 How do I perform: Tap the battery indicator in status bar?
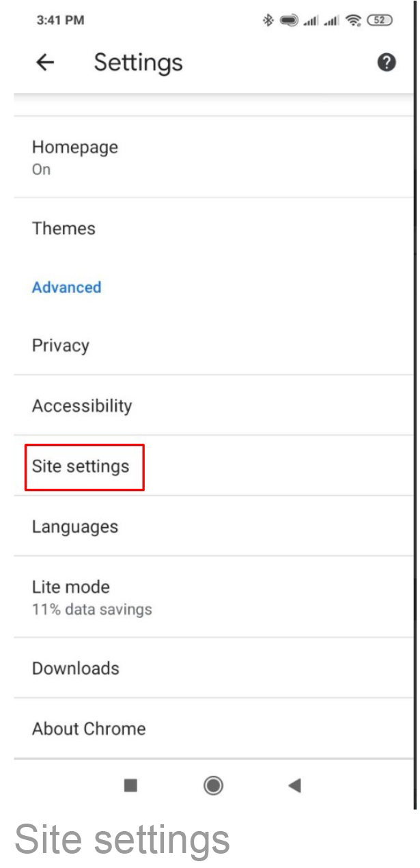click(x=380, y=20)
